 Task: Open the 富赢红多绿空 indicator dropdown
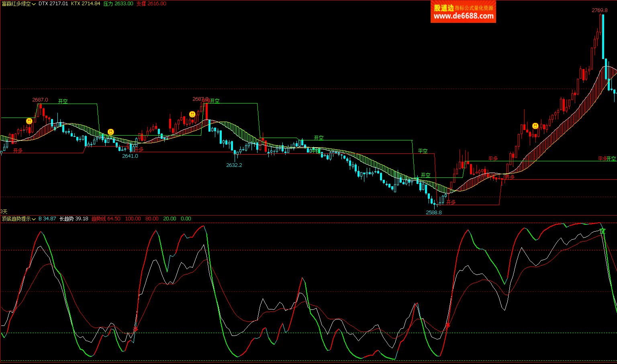pos(18,4)
